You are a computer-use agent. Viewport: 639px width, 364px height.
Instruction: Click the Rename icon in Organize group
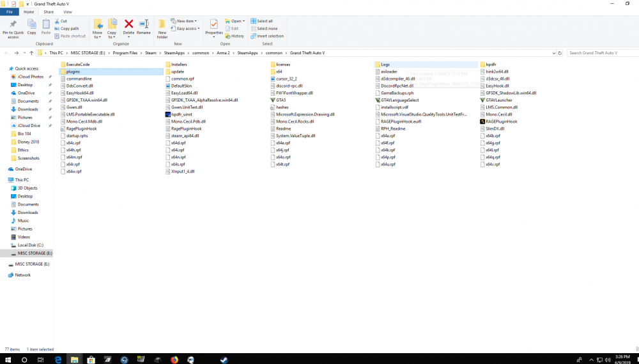(x=144, y=27)
